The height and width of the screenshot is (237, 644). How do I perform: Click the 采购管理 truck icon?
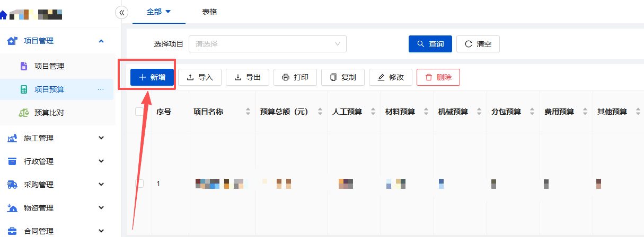tap(12, 185)
